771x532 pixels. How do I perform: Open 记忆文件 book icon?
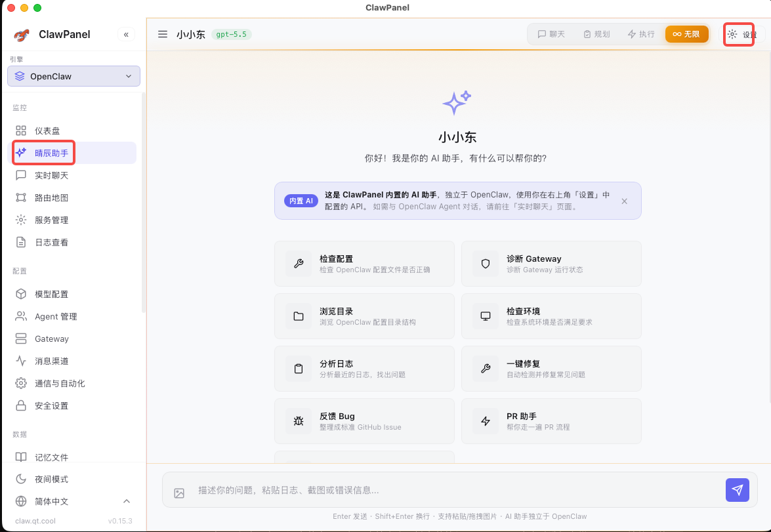(x=20, y=457)
